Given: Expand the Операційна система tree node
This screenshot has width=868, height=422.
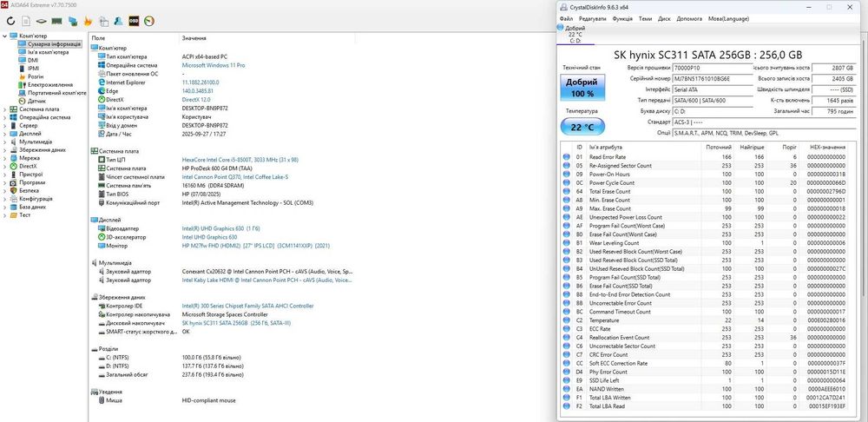Looking at the screenshot, I should coord(5,117).
